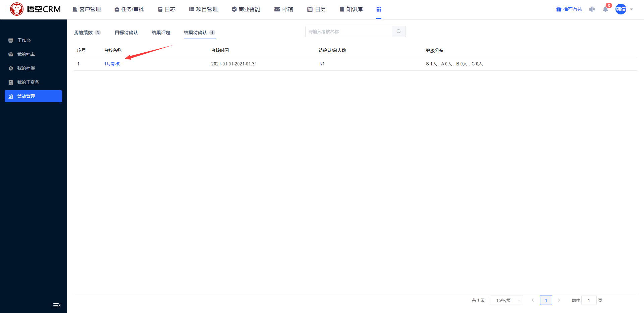Click the 前往 page jump input
Screen dimensions: 644x313
589,300
